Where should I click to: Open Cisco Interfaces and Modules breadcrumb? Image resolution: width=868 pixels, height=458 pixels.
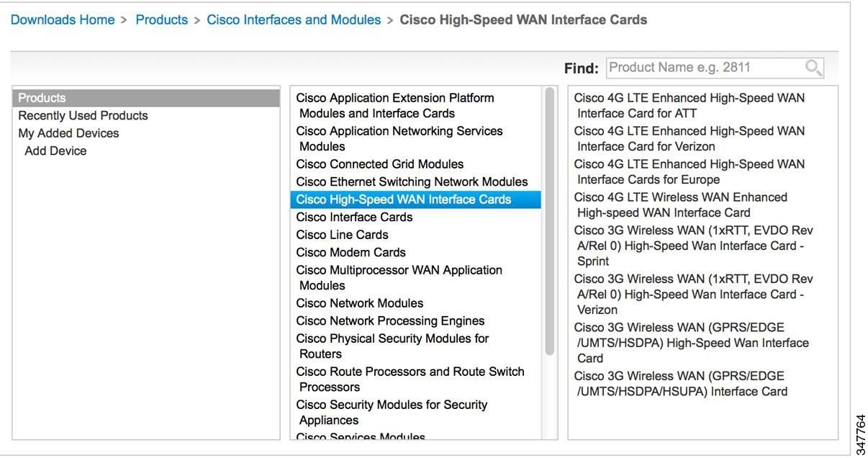coord(294,20)
